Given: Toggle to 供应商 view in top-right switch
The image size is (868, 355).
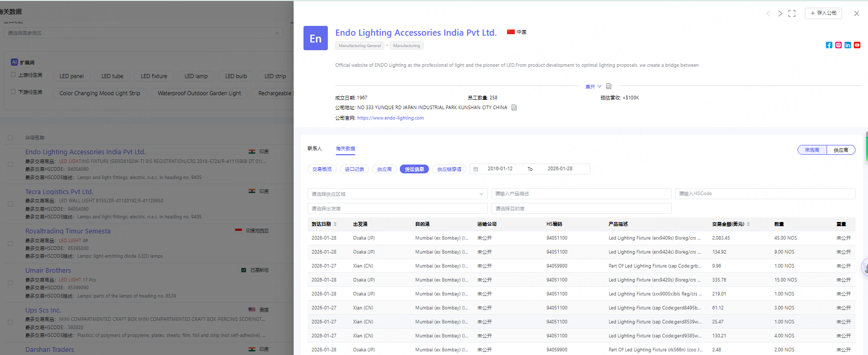Looking at the screenshot, I should pos(841,150).
